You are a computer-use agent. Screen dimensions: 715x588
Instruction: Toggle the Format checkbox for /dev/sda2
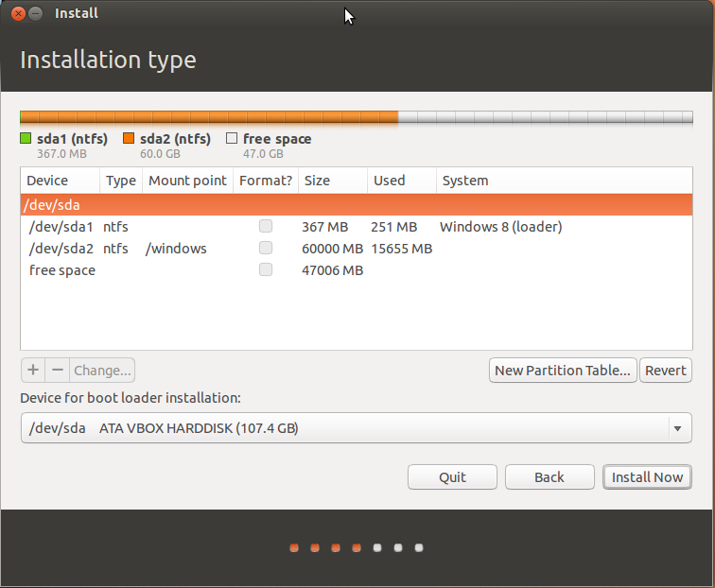(x=266, y=248)
